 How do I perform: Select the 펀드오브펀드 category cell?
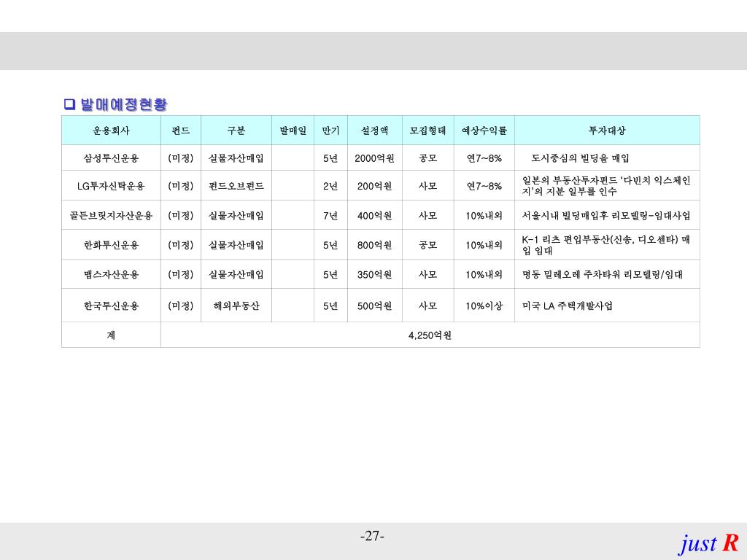236,186
